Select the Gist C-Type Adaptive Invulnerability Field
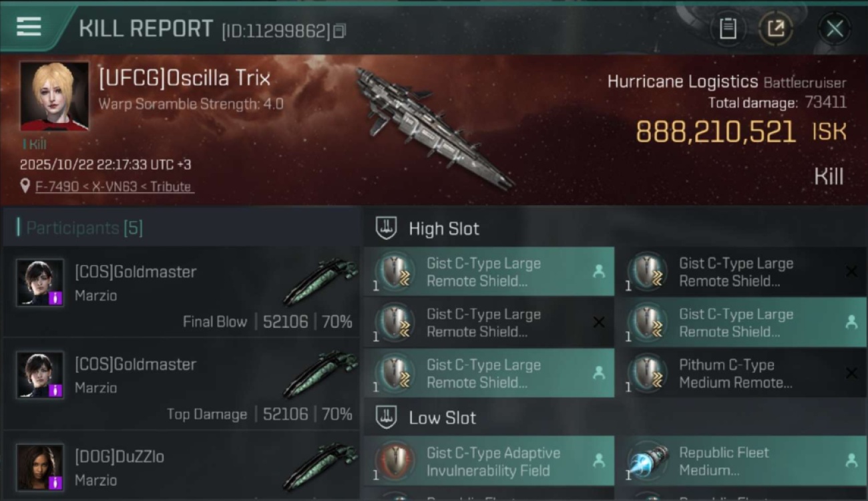Image resolution: width=868 pixels, height=501 pixels. click(489, 461)
